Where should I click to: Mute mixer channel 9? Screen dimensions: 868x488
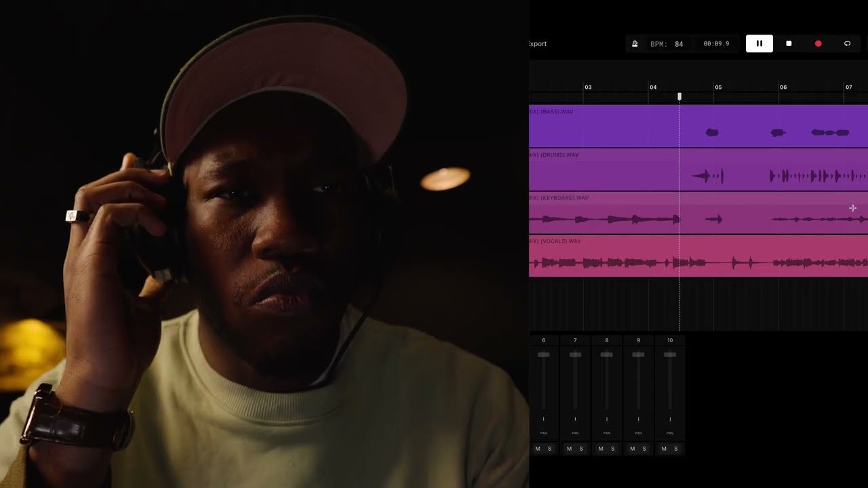[x=632, y=449]
